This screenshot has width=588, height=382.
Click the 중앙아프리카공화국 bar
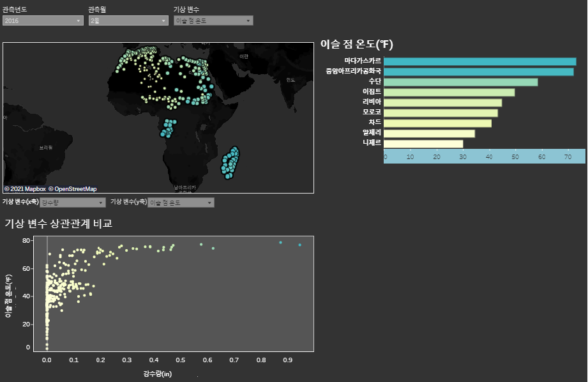479,72
